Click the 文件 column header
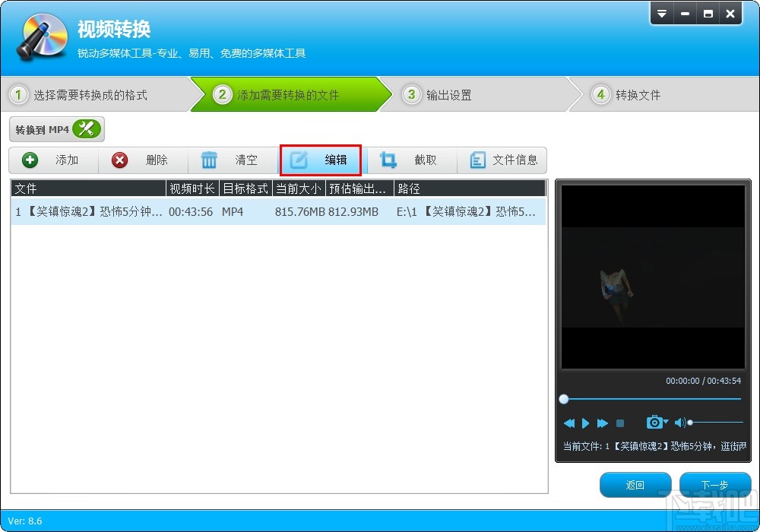Image resolution: width=760 pixels, height=532 pixels. [89, 188]
